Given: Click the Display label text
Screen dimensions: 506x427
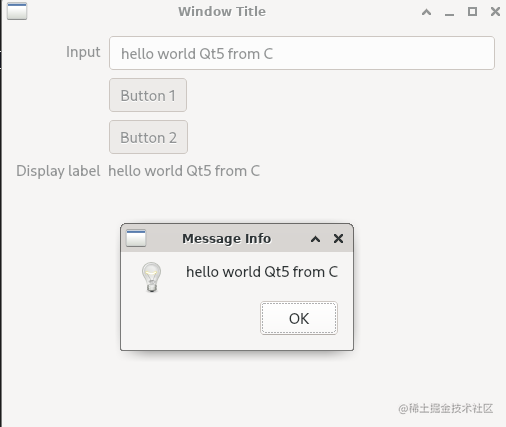Looking at the screenshot, I should click(x=58, y=171).
